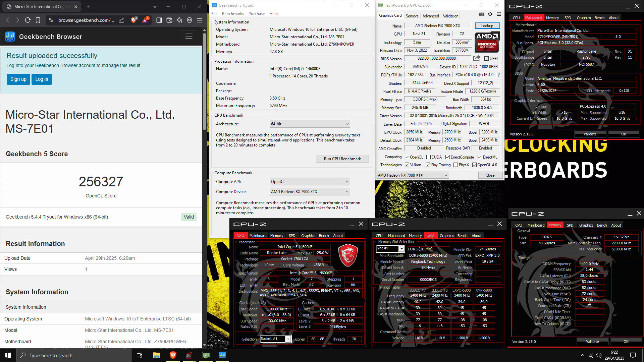
Task: Refresh GPU-Z data
Action: [x=490, y=14]
